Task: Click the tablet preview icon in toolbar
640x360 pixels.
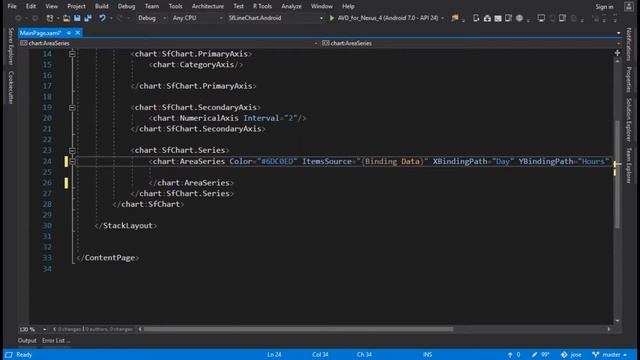Action: (509, 18)
